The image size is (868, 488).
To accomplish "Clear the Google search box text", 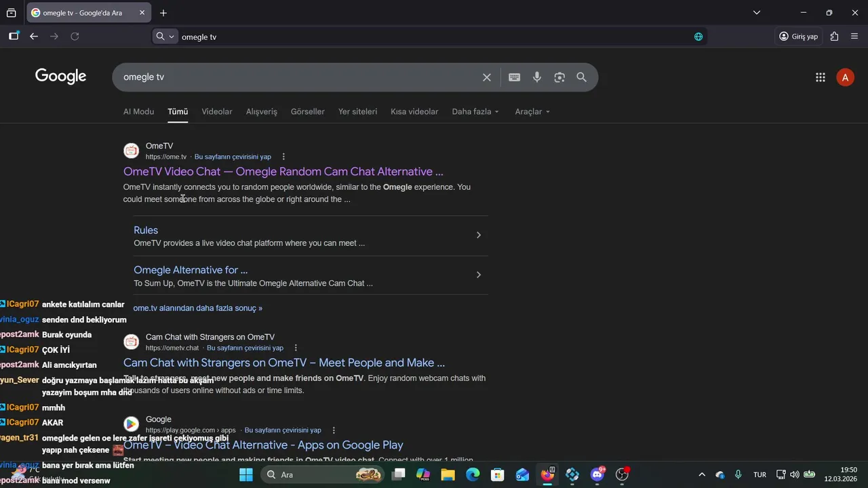I will pos(487,77).
